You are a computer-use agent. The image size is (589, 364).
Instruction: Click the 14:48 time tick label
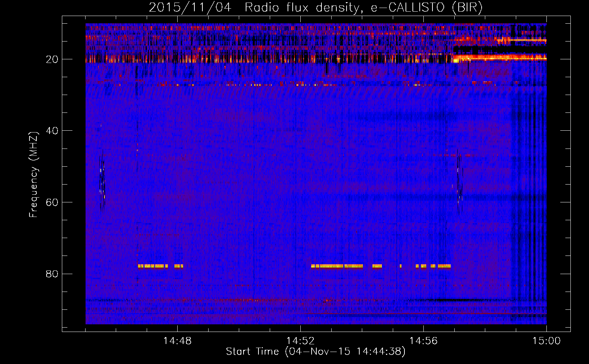pos(177,341)
